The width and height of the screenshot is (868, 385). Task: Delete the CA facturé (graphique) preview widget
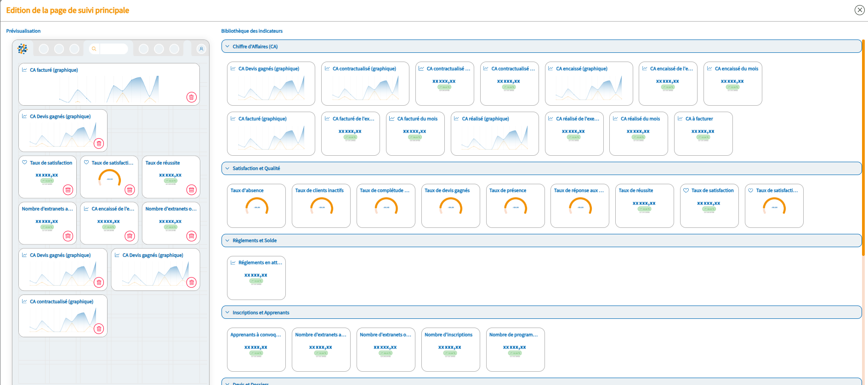[x=191, y=97]
